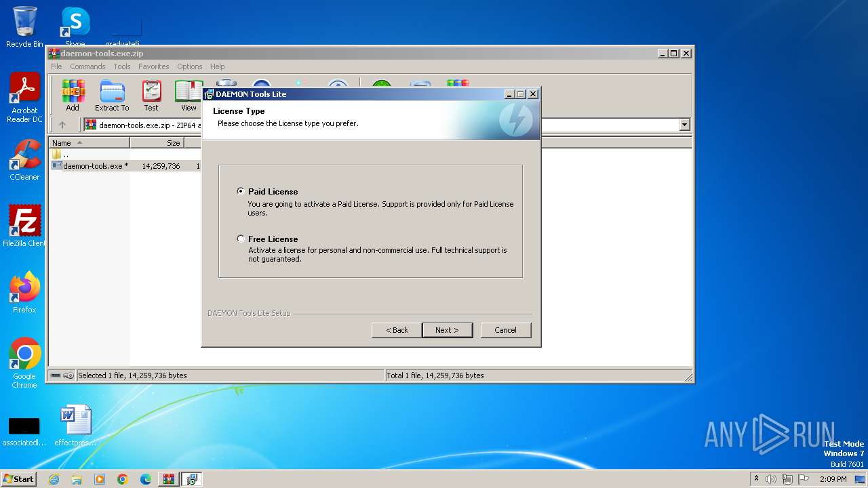
Task: Click Next to continue setup
Action: coord(447,330)
